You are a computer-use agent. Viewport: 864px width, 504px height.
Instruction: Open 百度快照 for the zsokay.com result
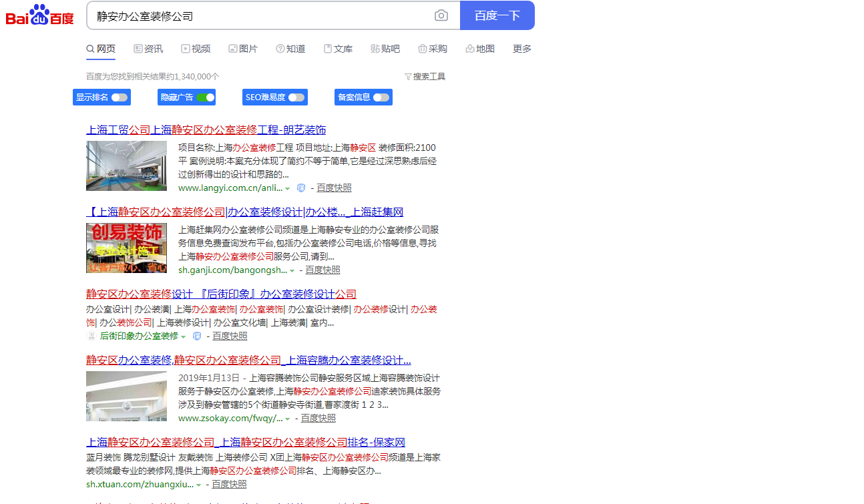tap(318, 419)
